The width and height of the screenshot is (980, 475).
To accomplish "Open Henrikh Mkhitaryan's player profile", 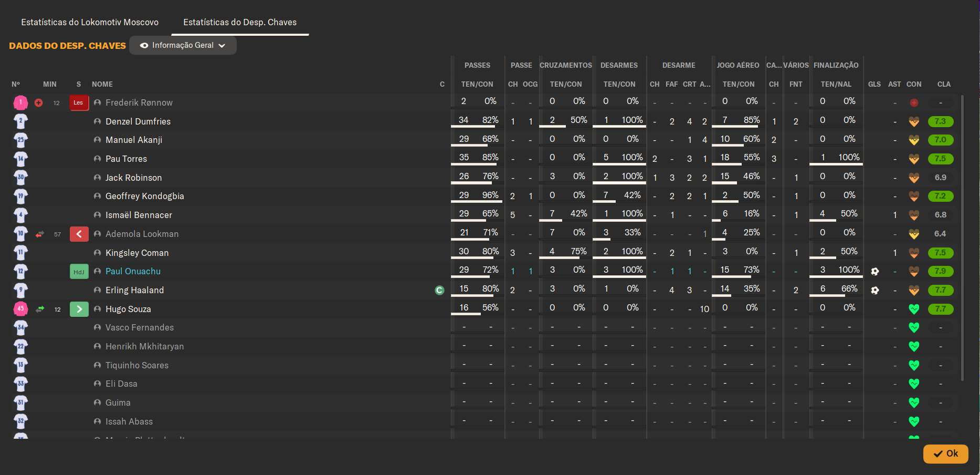I will 144,346.
